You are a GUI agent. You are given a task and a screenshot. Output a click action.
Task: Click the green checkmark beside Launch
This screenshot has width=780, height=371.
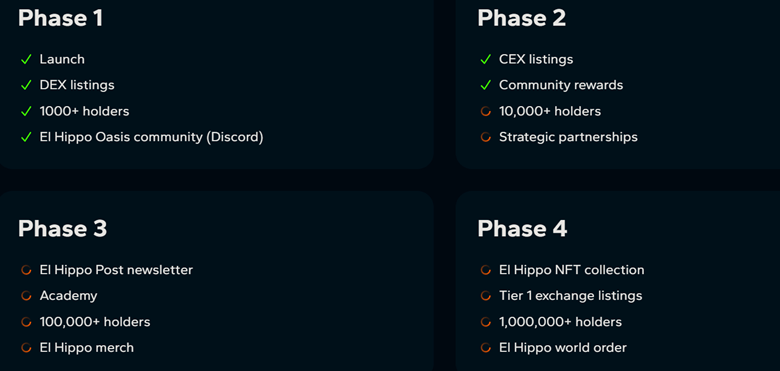[26, 60]
